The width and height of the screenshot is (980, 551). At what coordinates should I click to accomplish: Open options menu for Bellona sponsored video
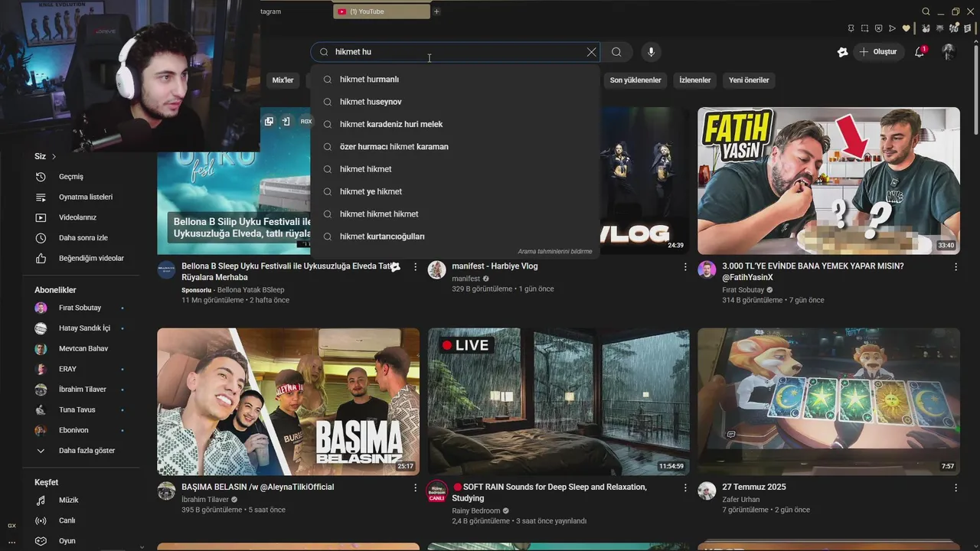tap(415, 266)
